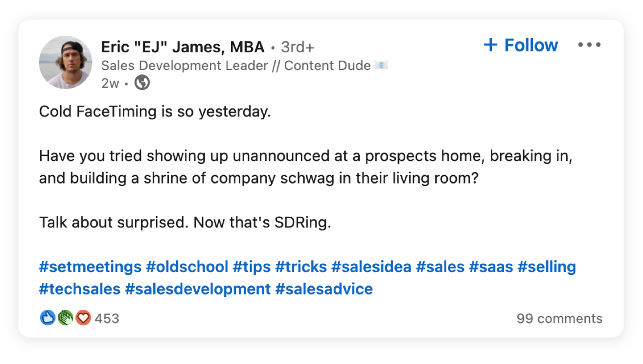Viewport: 643px width, 364px height.
Task: Follow Eric "EJ" James
Action: click(521, 45)
